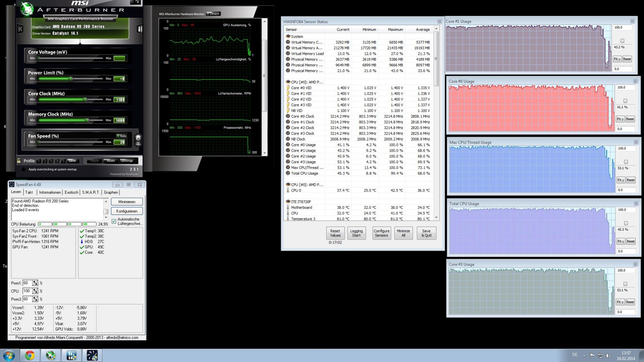Click the System group chip icon in HWiNFO
This screenshot has width=644, height=362.
click(288, 37)
